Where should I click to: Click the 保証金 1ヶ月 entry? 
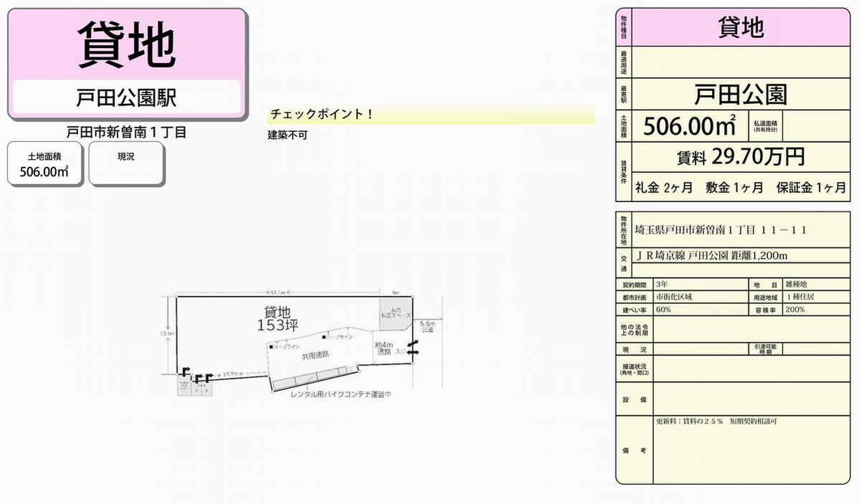[811, 188]
